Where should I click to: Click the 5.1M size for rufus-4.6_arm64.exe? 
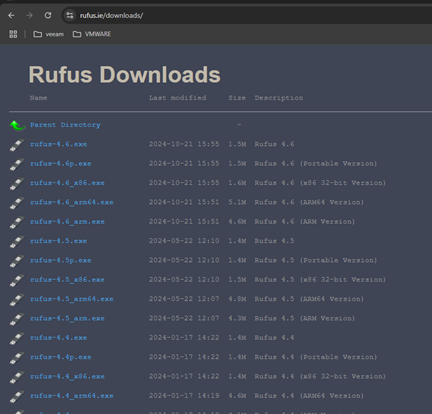pos(237,202)
